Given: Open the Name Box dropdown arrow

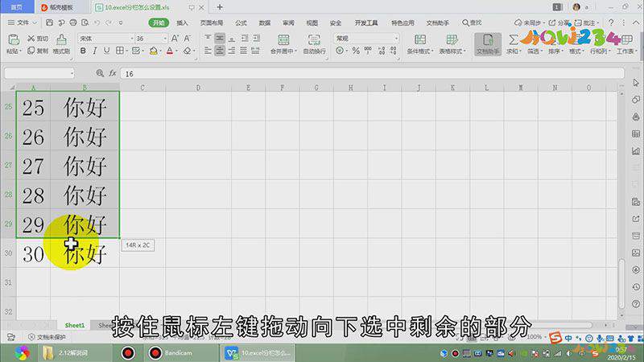Looking at the screenshot, I should coord(72,74).
